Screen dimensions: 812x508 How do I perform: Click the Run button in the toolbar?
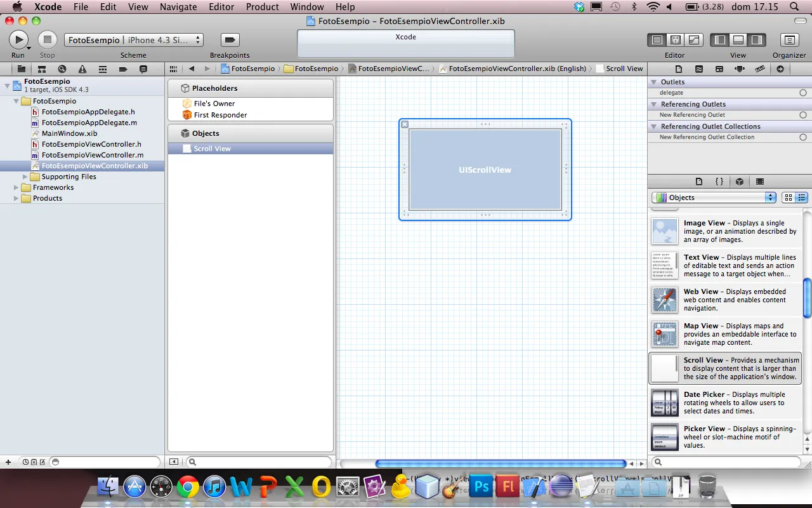[18, 40]
